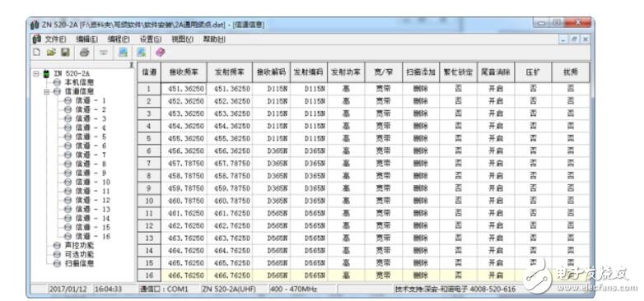Click the 否 busy lock cell in row 9
This screenshot has height=301, width=644.
[x=458, y=188]
